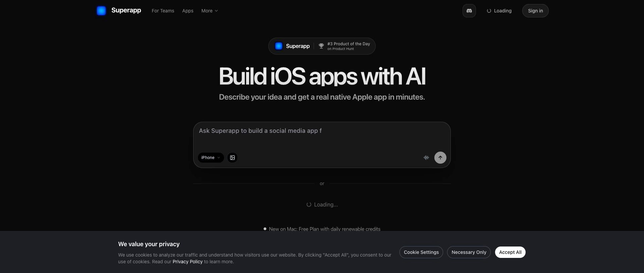Image resolution: width=644 pixels, height=273 pixels.
Task: Start voice input with the waveform icon
Action: click(x=426, y=158)
